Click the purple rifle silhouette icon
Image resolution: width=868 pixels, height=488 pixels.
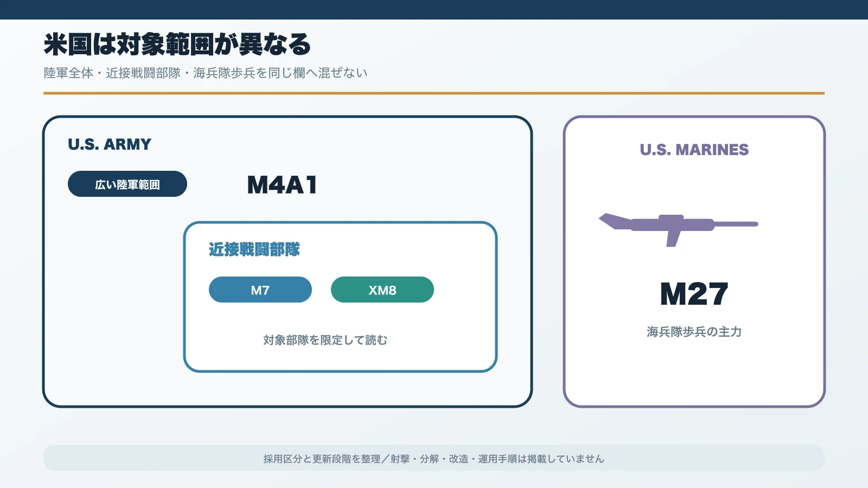click(x=678, y=230)
